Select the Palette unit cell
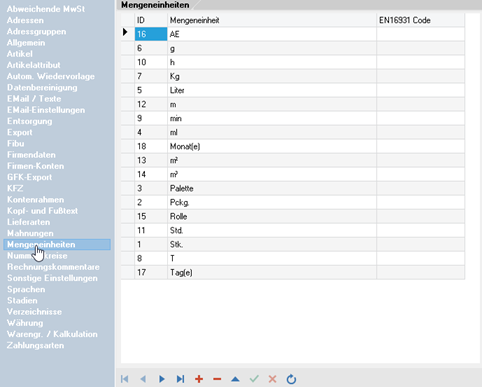 pos(272,188)
